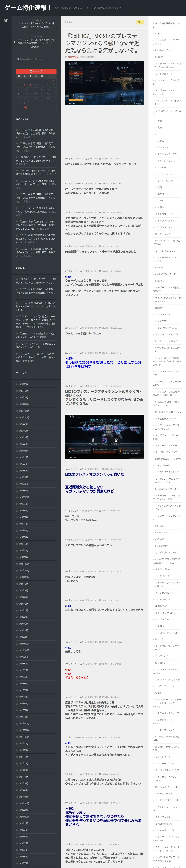Viewport: 186px width, 868px height.
Task: Click the comment icon beside Marathon サーバースラム comment
Action: pos(17,171)
